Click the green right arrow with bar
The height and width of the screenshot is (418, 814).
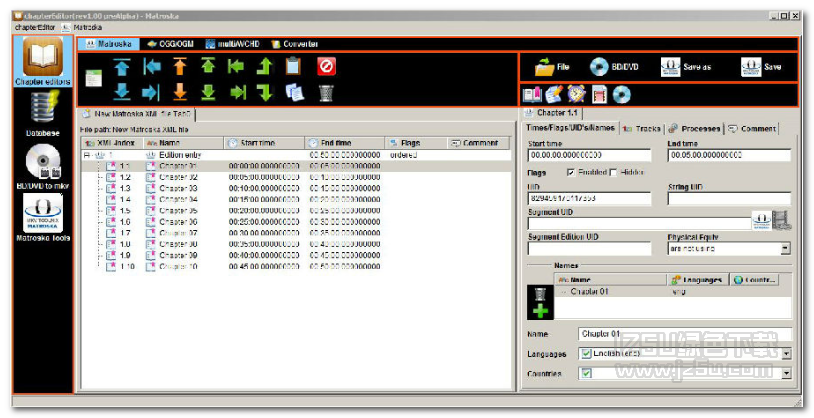238,92
